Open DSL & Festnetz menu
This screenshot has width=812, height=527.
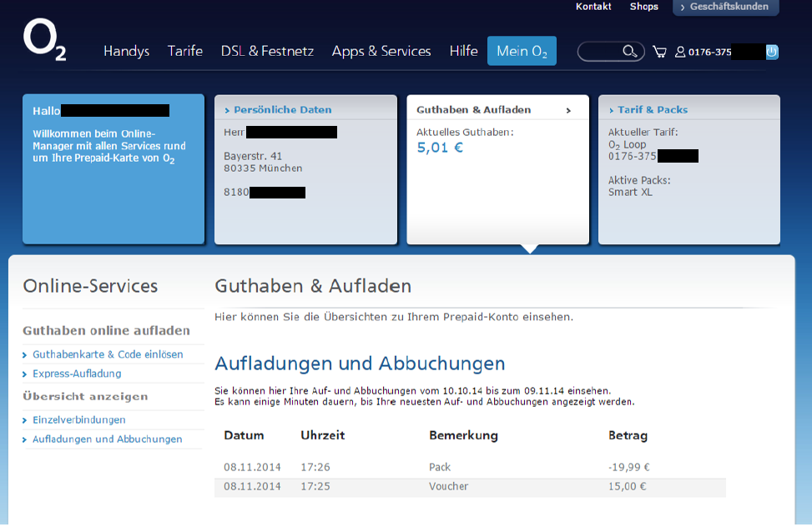point(267,51)
